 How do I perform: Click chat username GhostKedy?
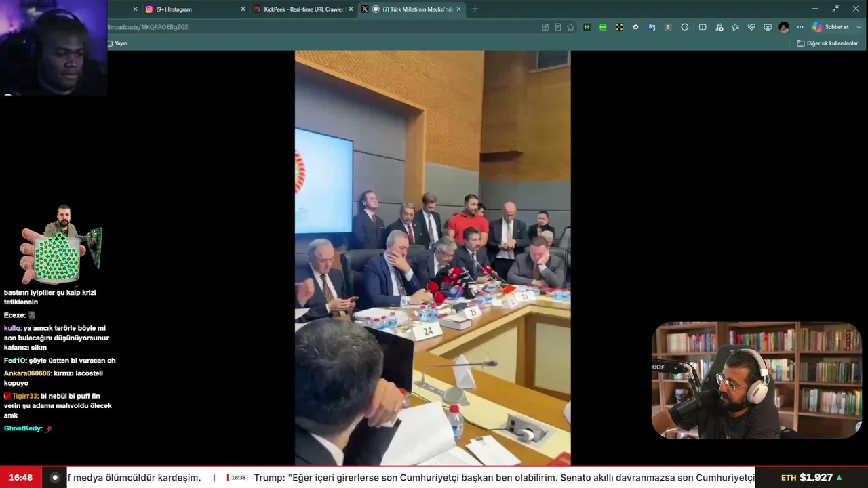click(x=23, y=428)
